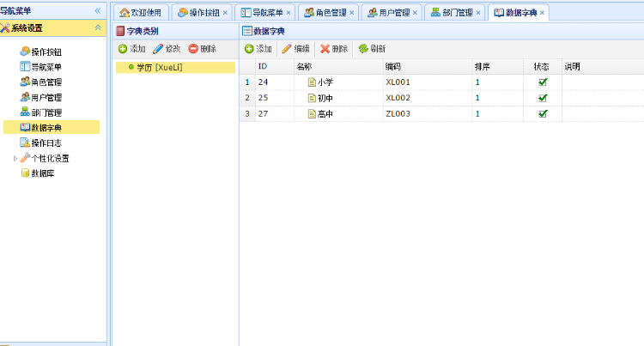The width and height of the screenshot is (644, 346).
Task: Click the red X 删除 button in 数据字典
Action: tap(334, 49)
